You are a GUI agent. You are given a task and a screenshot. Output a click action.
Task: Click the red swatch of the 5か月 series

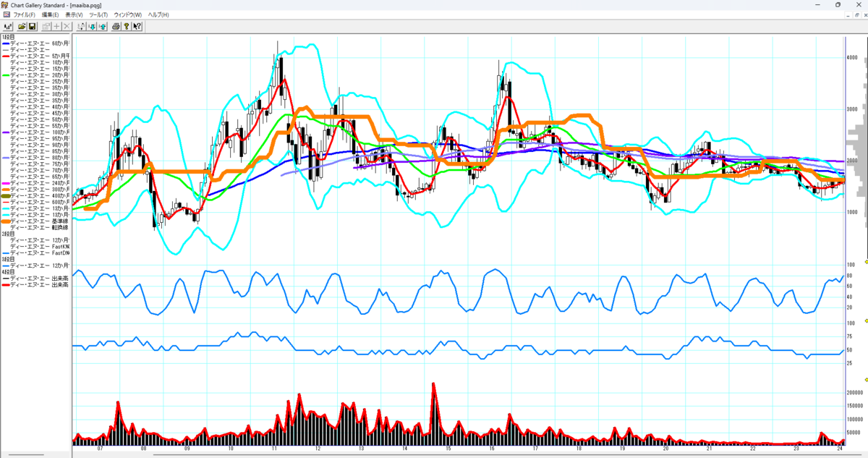(x=6, y=56)
